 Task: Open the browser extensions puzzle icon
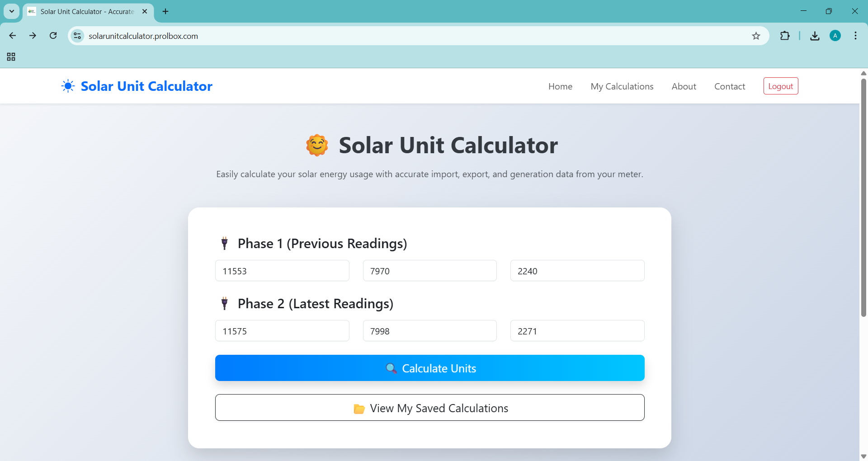tap(785, 36)
